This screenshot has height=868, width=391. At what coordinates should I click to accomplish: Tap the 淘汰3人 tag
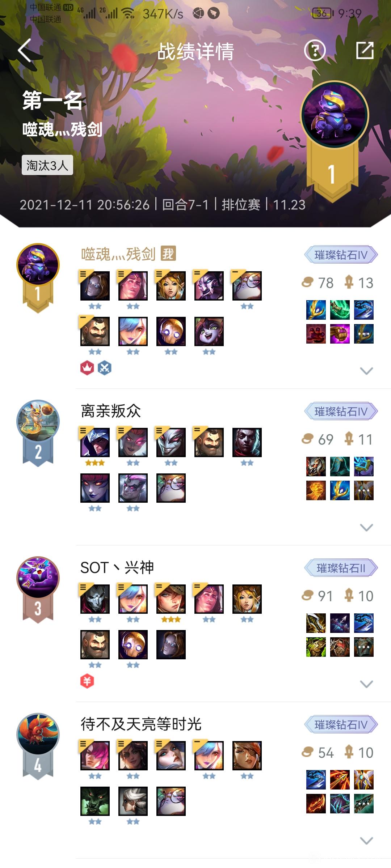coord(47,165)
